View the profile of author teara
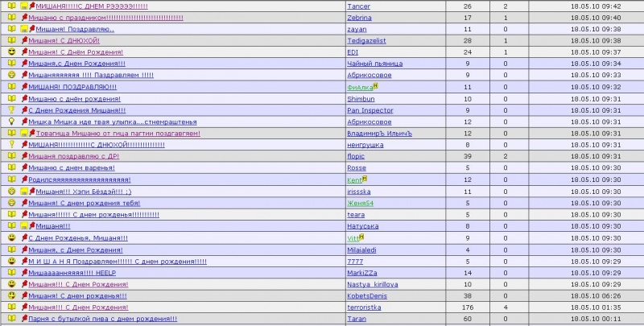The width and height of the screenshot is (644, 326). 356,215
